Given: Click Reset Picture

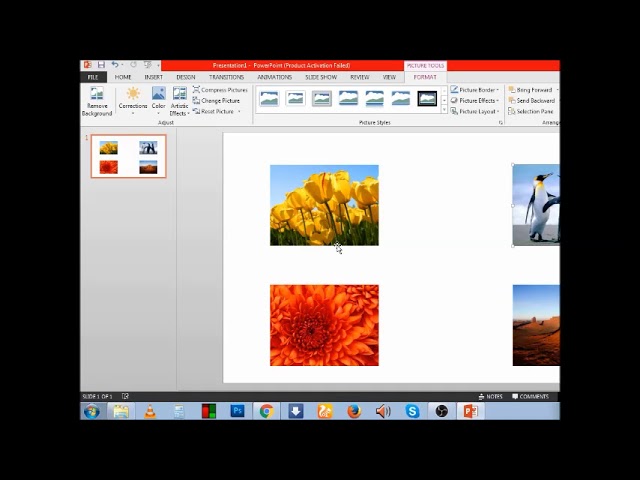Looking at the screenshot, I should 213,111.
